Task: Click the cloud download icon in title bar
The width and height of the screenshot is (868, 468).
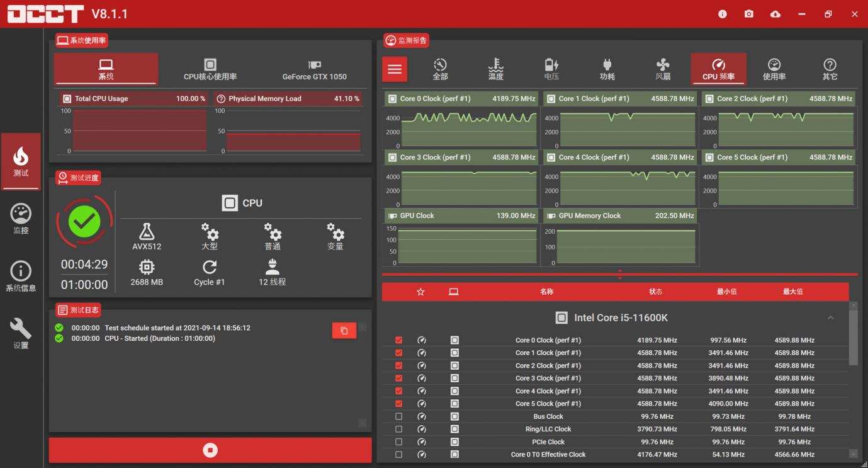Action: (x=775, y=14)
